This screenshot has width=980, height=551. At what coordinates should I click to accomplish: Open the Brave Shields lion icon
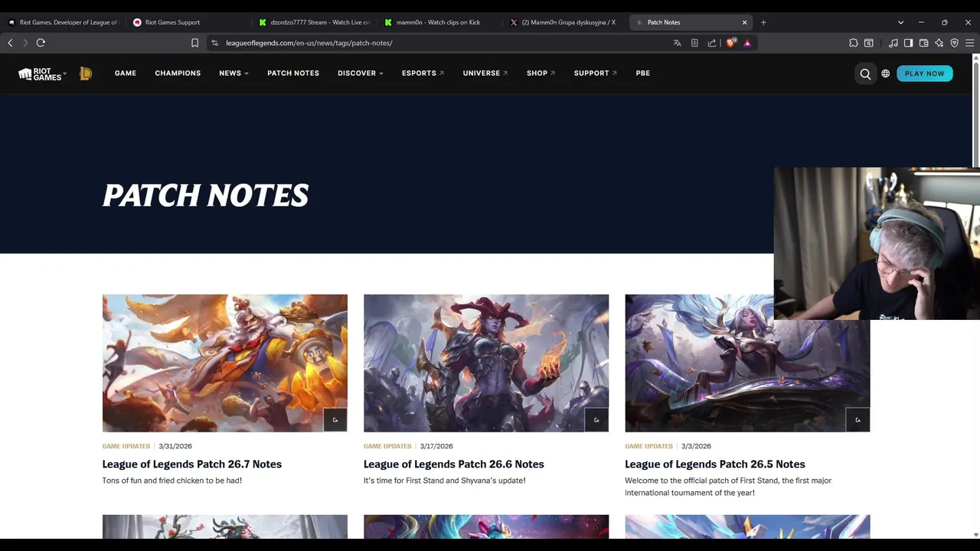tap(730, 43)
